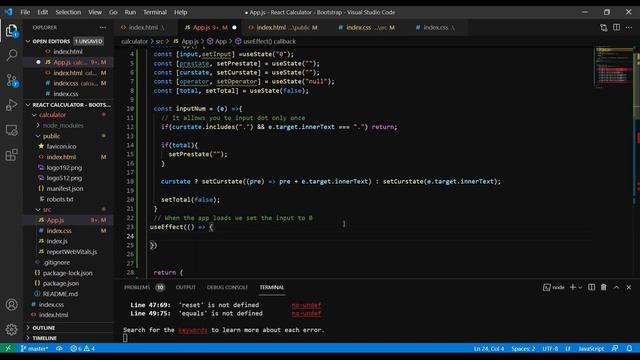Switch to the Debug Console tab
This screenshot has height=360, width=640.
pyautogui.click(x=227, y=287)
